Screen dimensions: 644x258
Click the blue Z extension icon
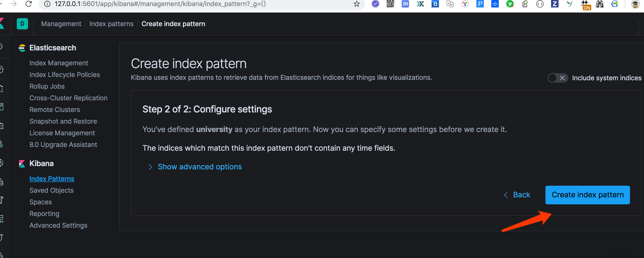(x=555, y=4)
